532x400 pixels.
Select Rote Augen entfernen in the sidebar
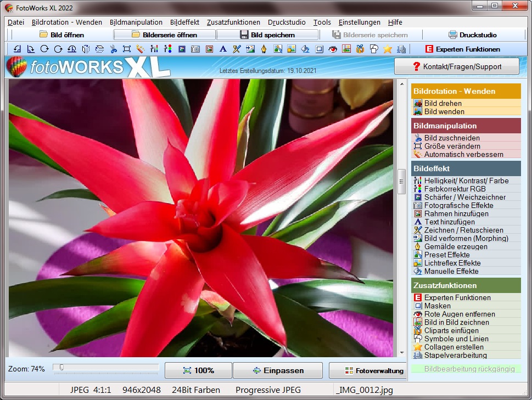[467, 314]
